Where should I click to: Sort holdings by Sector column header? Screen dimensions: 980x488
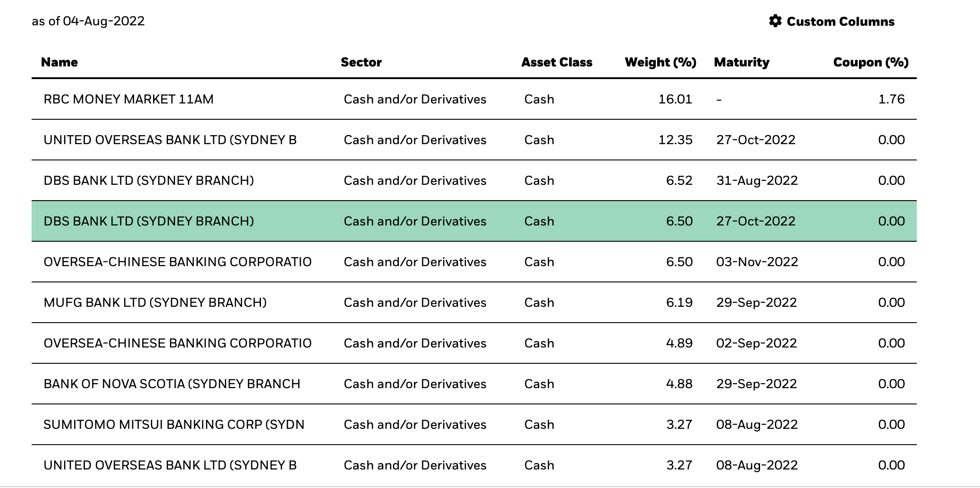point(361,62)
